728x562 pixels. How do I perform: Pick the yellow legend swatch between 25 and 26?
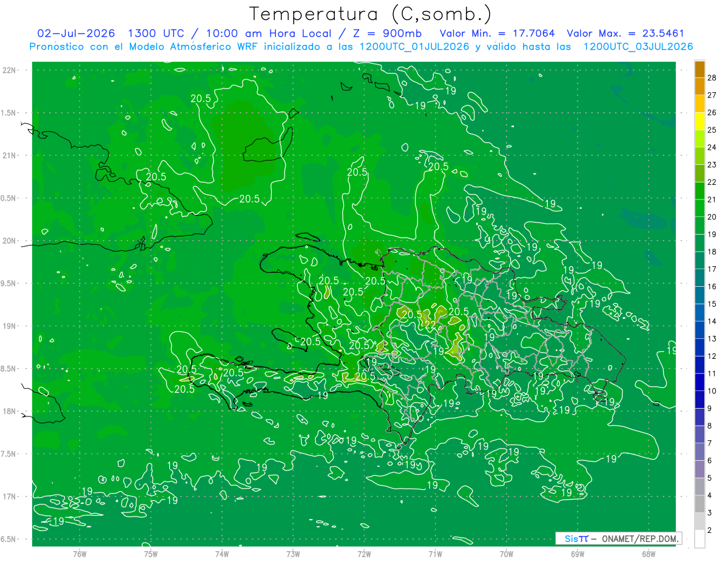(x=699, y=121)
